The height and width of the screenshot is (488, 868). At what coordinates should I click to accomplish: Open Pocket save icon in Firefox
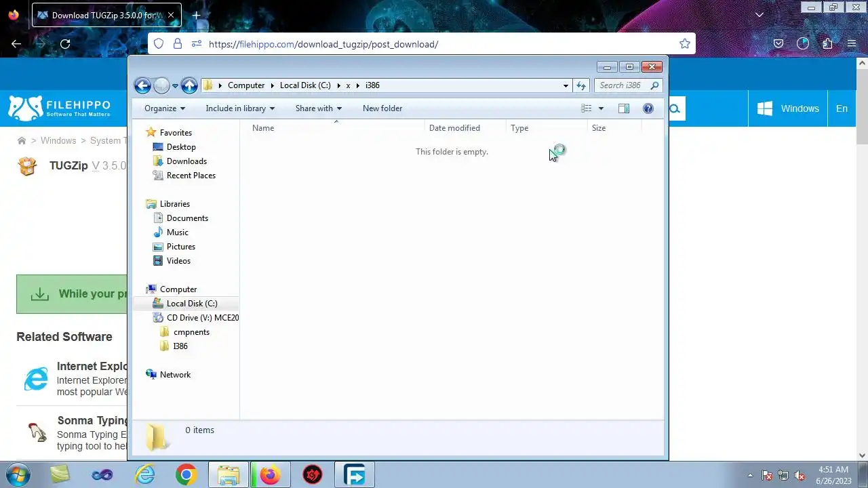pyautogui.click(x=778, y=44)
